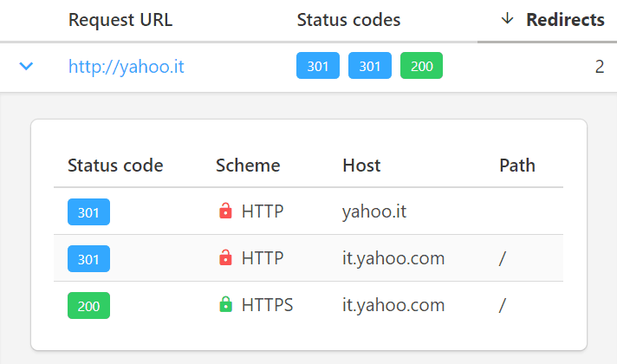Click second 301 badge in summary row
617x364 pixels.
[370, 65]
